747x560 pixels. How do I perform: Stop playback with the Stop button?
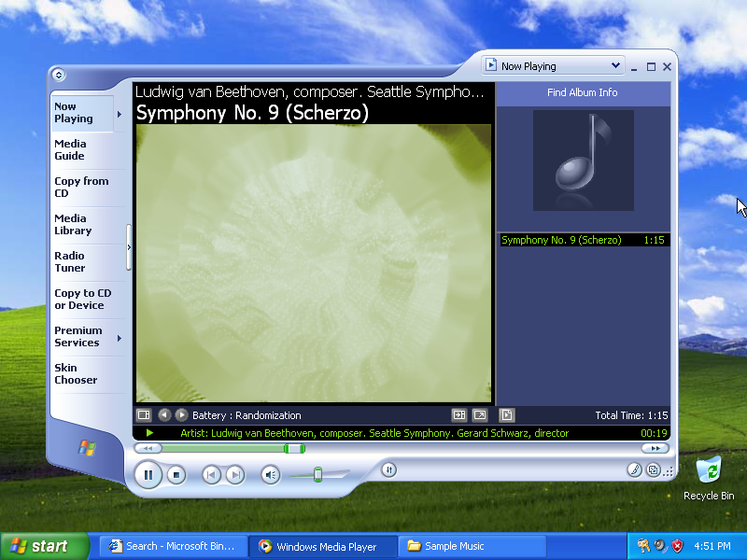point(176,475)
